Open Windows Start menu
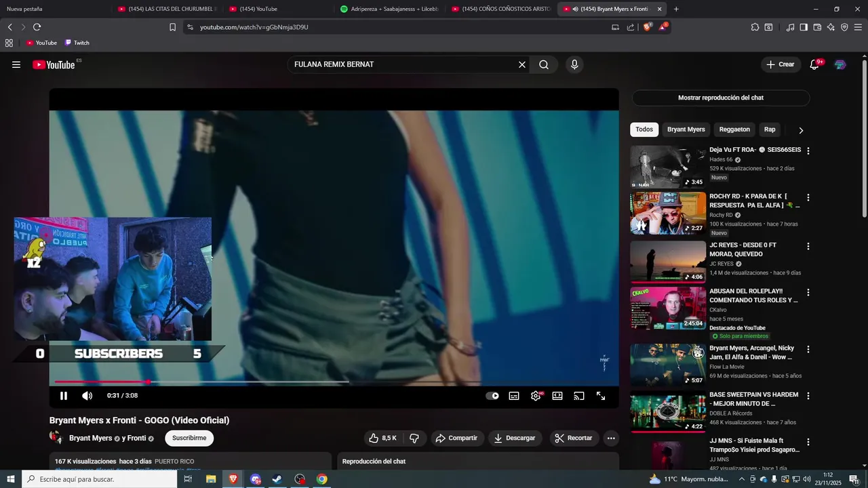Screen dimensions: 868x488 click(x=11, y=479)
